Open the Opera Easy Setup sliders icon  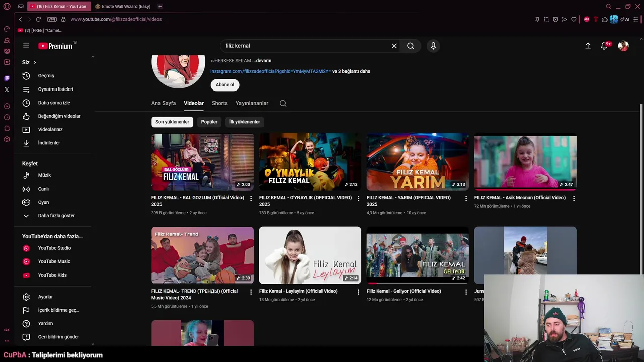coord(636,19)
